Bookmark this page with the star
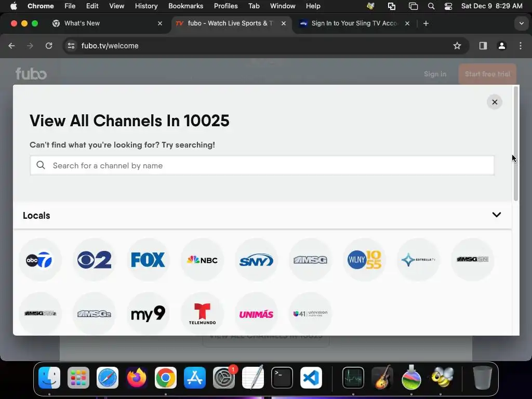532x399 pixels. tap(457, 46)
